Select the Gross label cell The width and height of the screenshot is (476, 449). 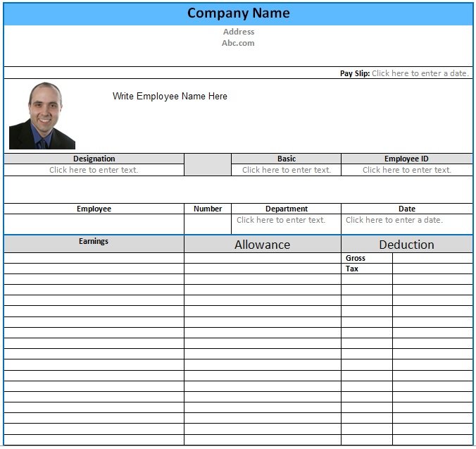click(x=367, y=258)
